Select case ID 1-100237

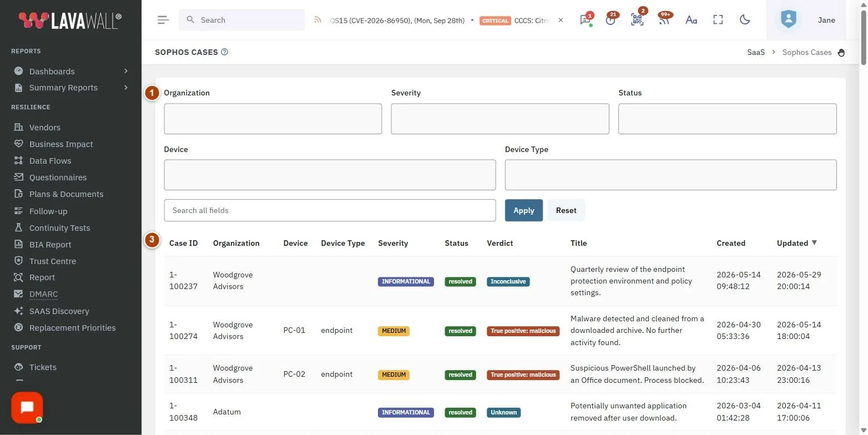183,281
